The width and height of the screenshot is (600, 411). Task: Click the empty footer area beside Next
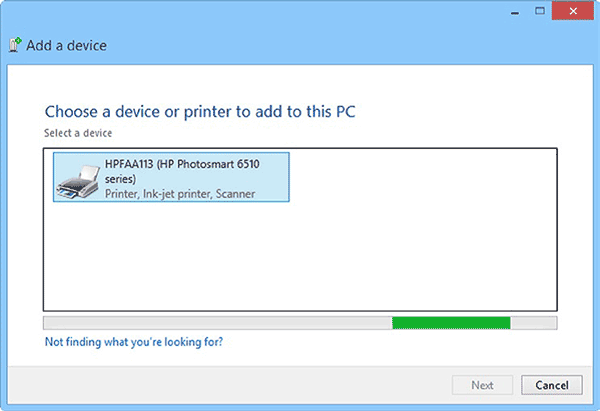(250, 385)
